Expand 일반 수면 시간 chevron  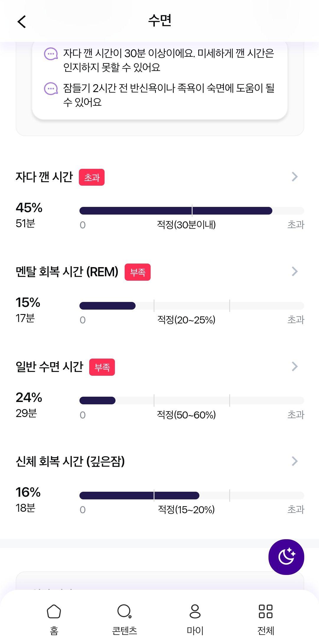coord(294,367)
